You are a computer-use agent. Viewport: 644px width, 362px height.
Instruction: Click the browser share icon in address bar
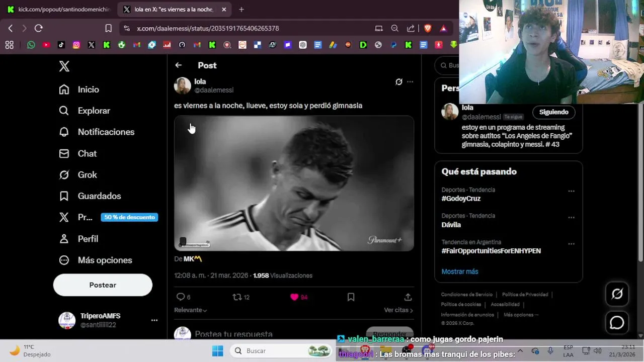pos(411,28)
